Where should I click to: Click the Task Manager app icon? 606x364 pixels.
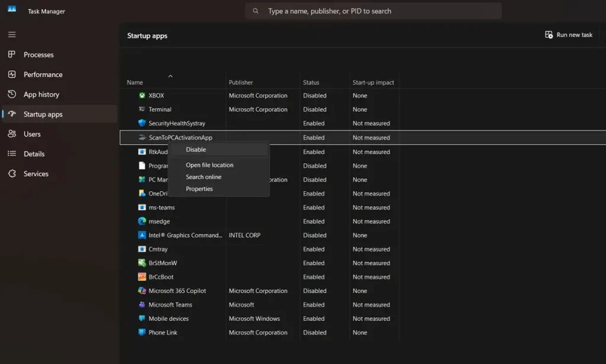(x=12, y=9)
